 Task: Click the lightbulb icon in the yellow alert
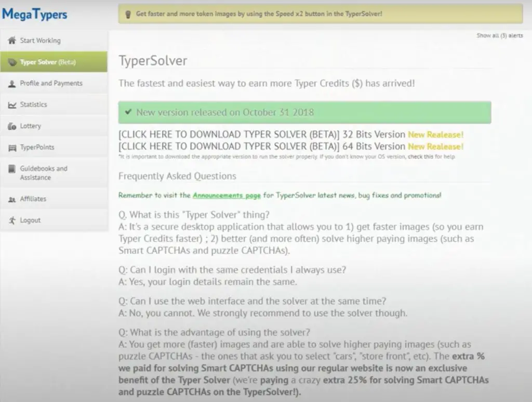click(128, 14)
